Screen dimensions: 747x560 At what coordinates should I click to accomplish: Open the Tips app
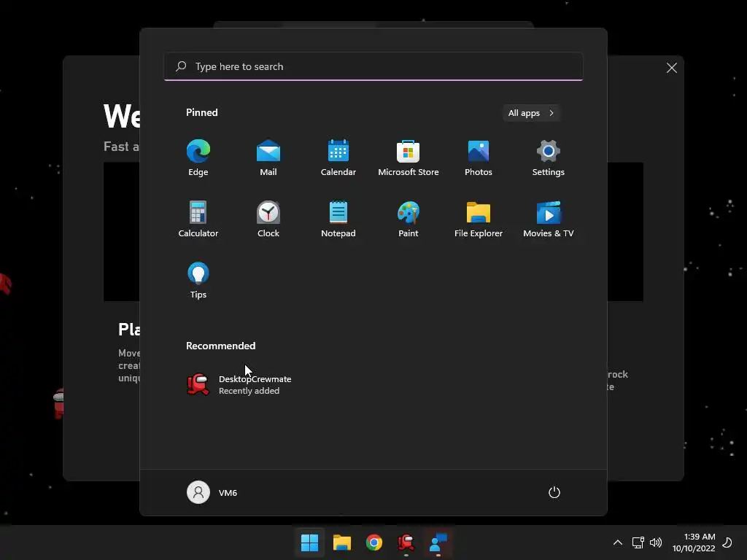[x=198, y=280]
